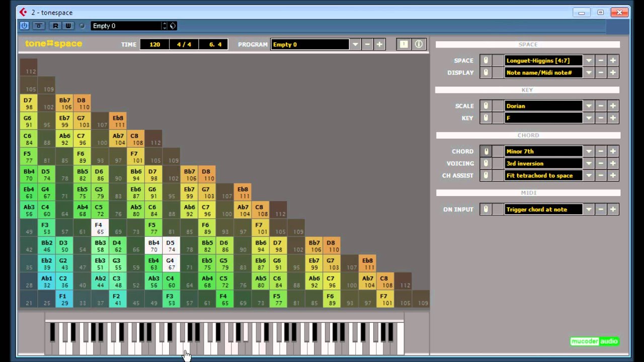Screen dimensions: 644x362
Task: Click the plus icon in the DISPLAY row
Action: point(613,72)
